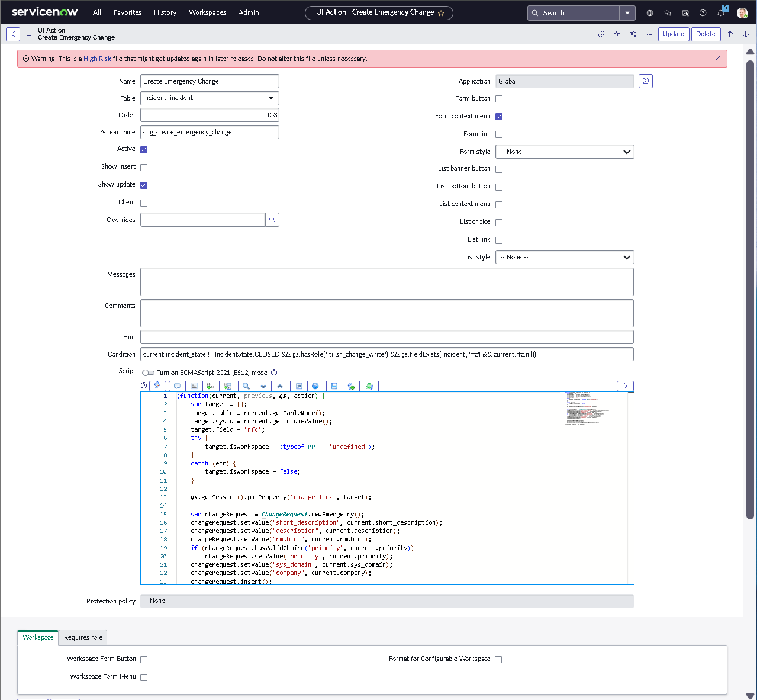
Task: Switch to the Requires role tab
Action: (82, 637)
